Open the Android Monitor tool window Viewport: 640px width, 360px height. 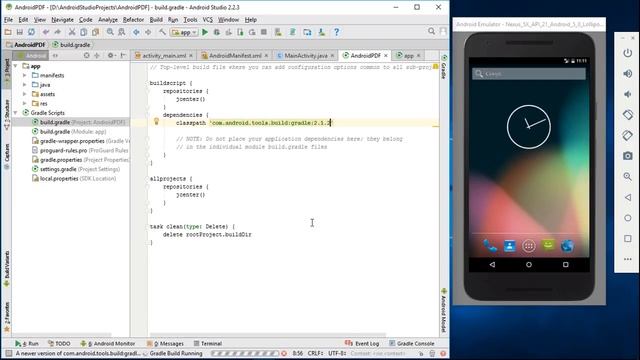tap(108, 344)
